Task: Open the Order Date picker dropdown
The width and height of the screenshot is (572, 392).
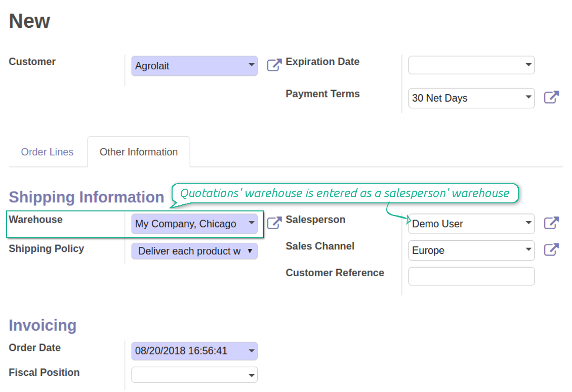Action: (x=252, y=351)
